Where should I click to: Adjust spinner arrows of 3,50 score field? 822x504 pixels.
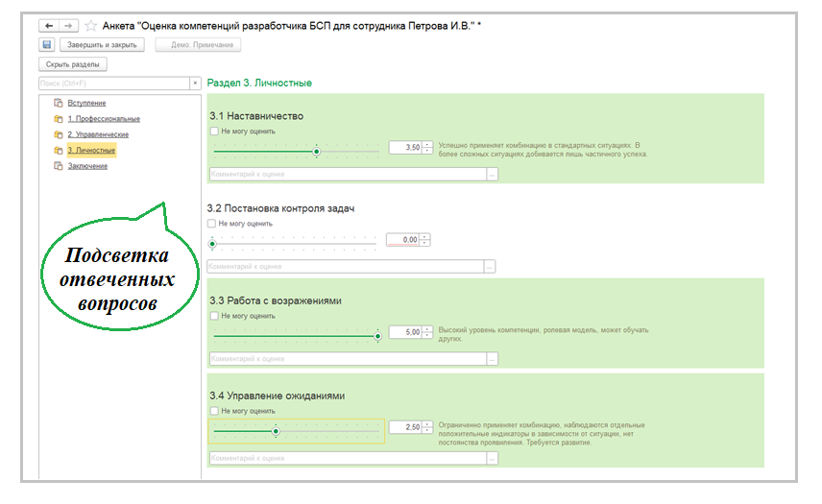tap(427, 147)
